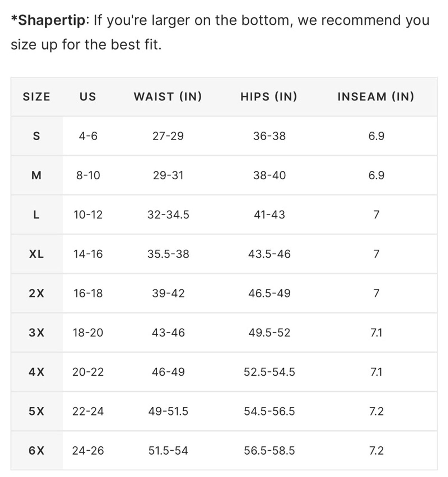Click the INSEAM (IN) column header
The width and height of the screenshot is (448, 477).
pyautogui.click(x=376, y=97)
